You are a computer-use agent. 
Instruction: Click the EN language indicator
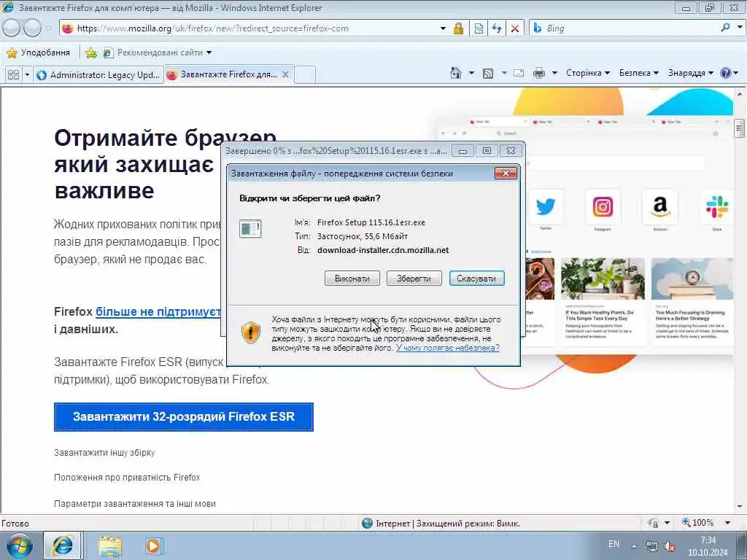tap(614, 544)
